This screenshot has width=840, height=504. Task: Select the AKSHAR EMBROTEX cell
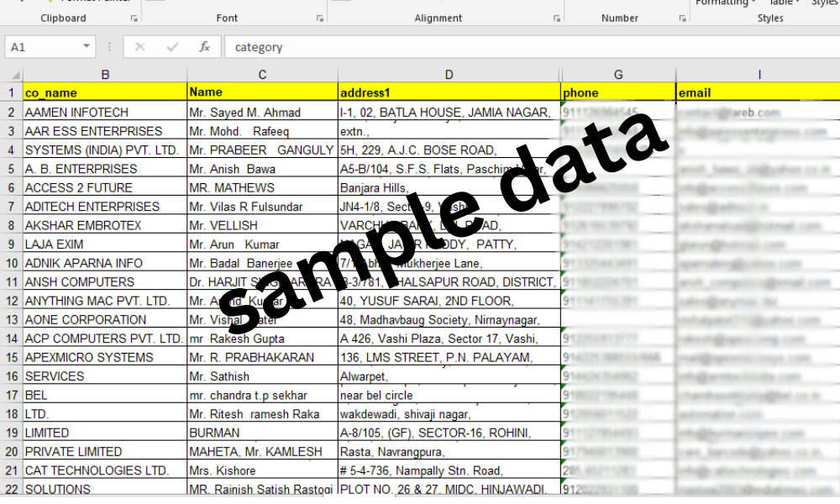pos(105,225)
